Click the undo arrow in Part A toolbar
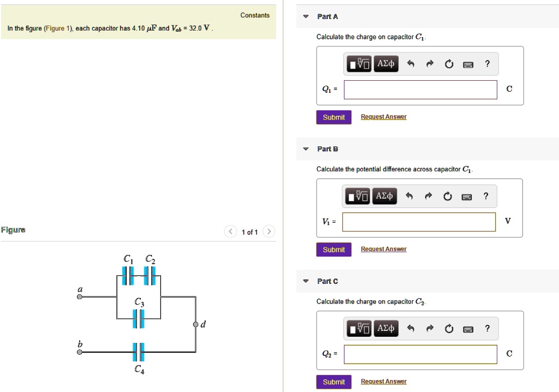 coord(411,63)
